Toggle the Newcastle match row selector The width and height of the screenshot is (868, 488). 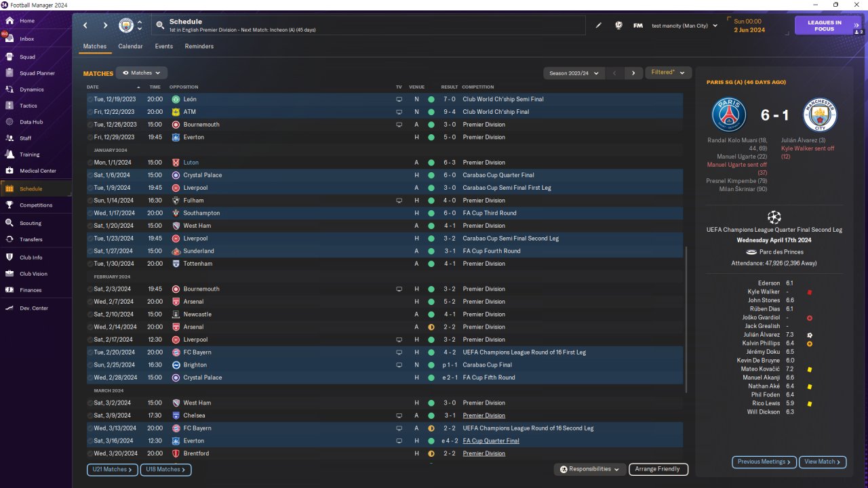coord(90,314)
